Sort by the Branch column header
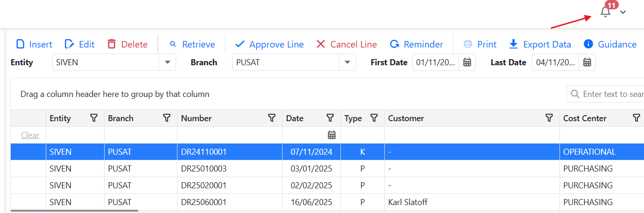Screen dimensions: 644x213 (x=120, y=118)
